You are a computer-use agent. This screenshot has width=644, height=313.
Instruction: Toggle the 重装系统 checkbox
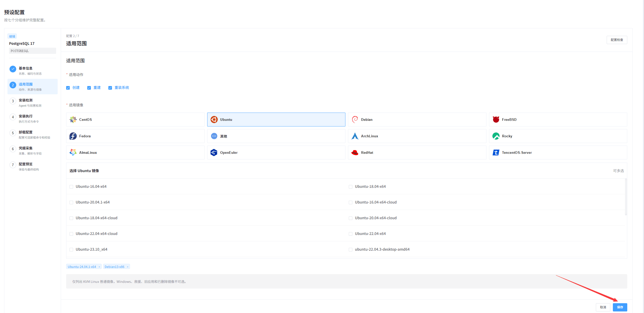point(110,88)
